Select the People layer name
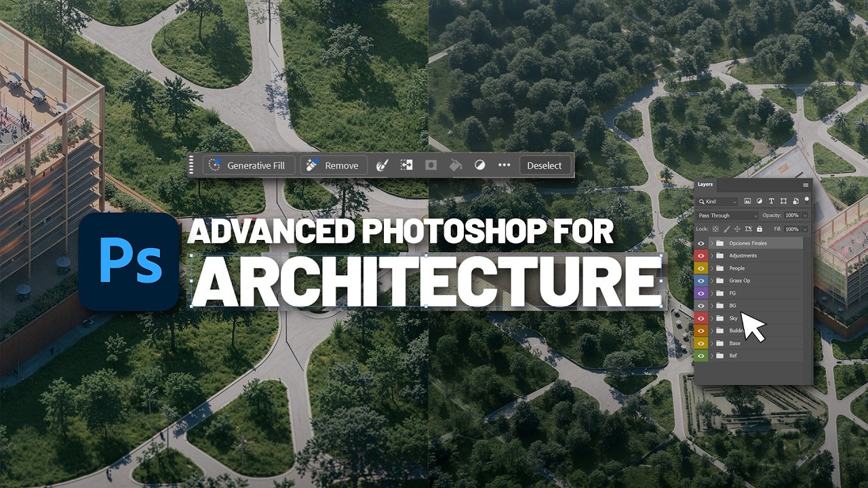The width and height of the screenshot is (868, 488). (x=736, y=268)
